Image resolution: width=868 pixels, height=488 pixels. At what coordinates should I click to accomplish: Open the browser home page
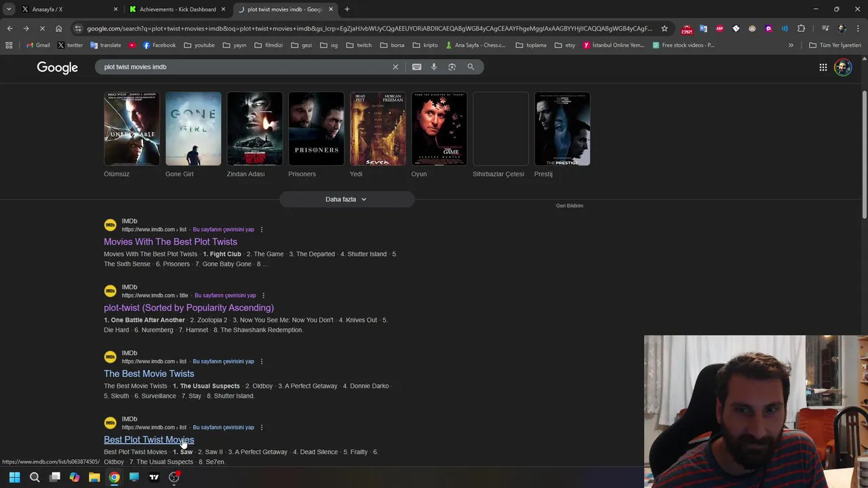pos(58,28)
